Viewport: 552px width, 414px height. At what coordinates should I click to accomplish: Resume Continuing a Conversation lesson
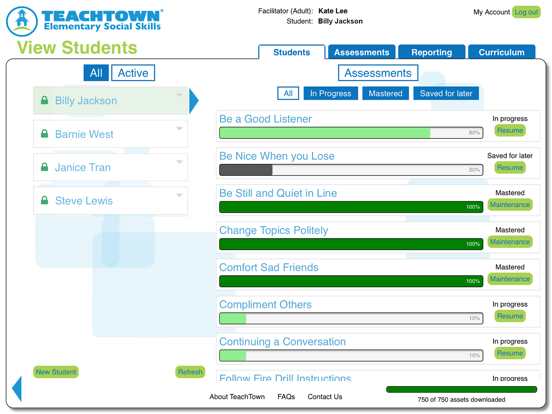pos(510,353)
